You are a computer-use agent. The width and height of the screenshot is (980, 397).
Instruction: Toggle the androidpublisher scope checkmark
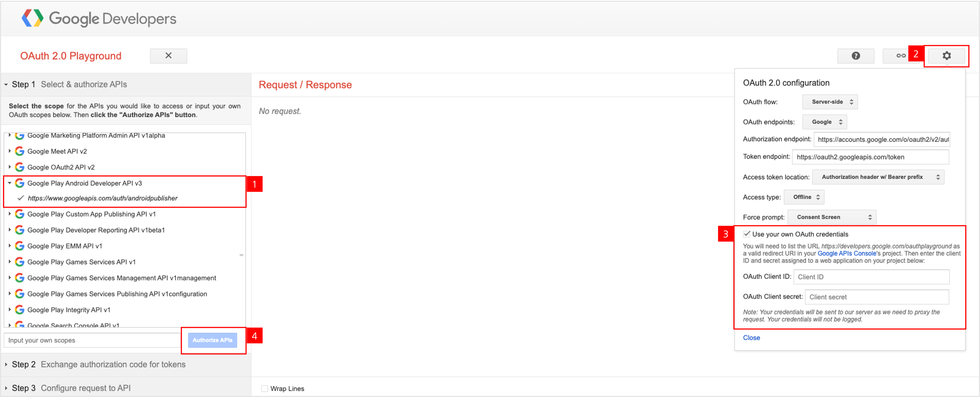click(21, 198)
